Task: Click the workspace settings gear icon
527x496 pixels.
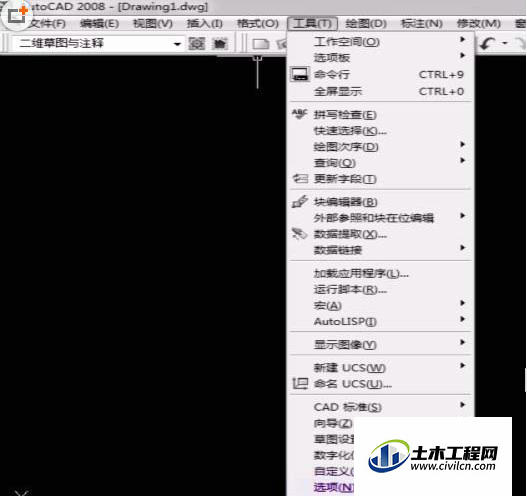Action: [x=196, y=44]
